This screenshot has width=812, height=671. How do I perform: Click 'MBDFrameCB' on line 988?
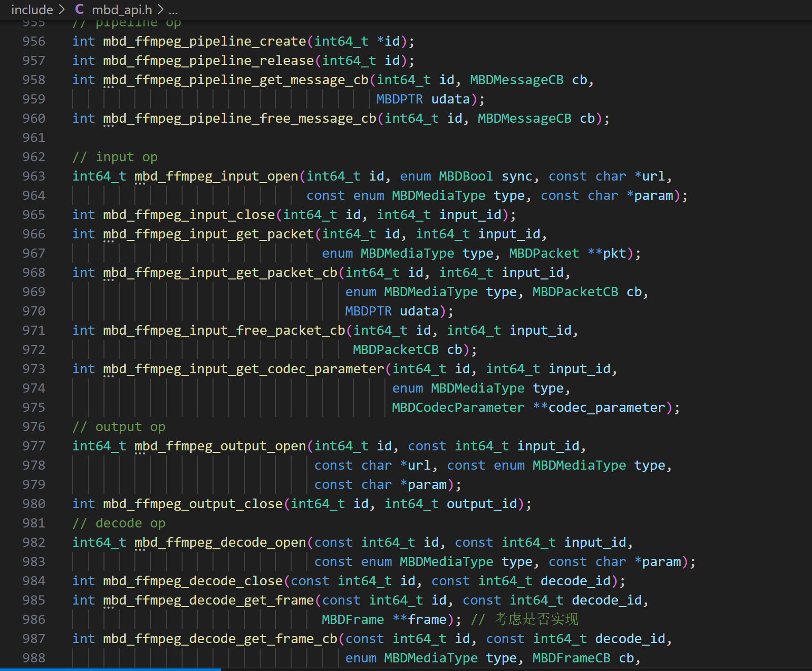(571, 658)
